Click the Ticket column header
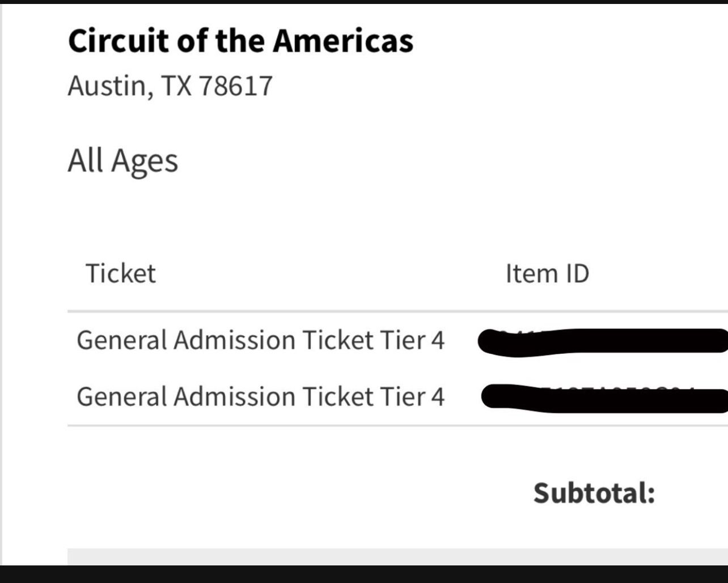The width and height of the screenshot is (728, 583). (x=120, y=273)
